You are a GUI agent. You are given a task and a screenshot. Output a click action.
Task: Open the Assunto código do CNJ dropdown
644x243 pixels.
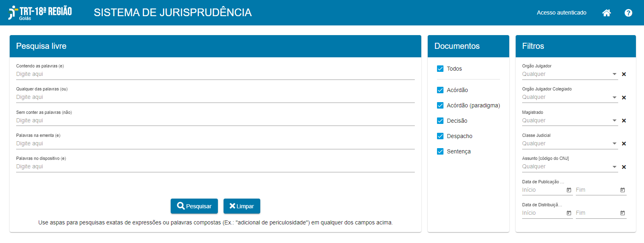pos(614,167)
